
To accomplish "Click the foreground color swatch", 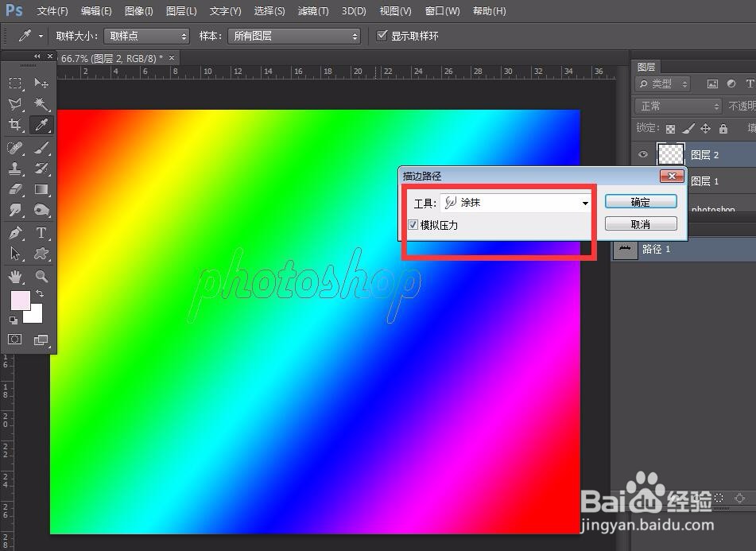I will pos(19,299).
